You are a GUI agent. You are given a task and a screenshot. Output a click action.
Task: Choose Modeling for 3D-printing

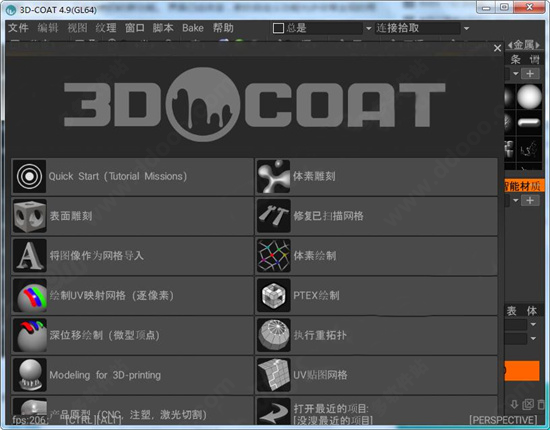[x=133, y=375]
